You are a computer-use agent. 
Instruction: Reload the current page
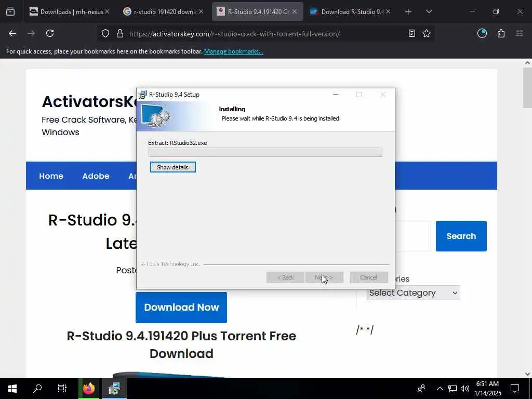pos(50,33)
